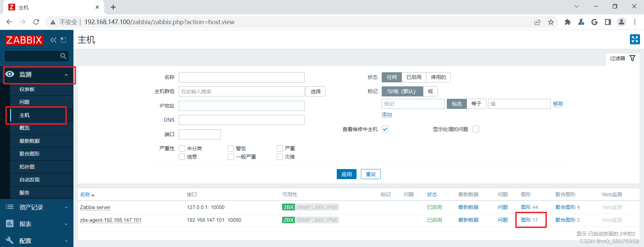Screen dimensions: 644x247
Task: Select 已启用 status option
Action: point(414,77)
